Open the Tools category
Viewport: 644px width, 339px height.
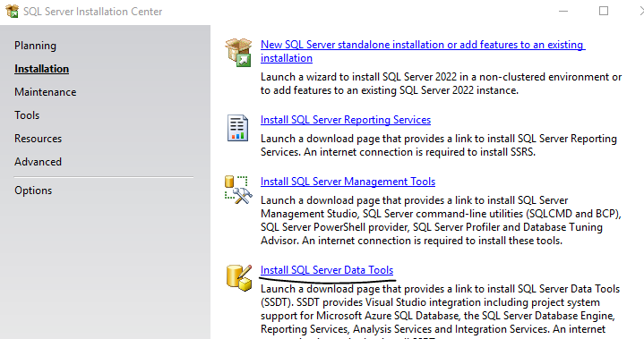(x=27, y=115)
